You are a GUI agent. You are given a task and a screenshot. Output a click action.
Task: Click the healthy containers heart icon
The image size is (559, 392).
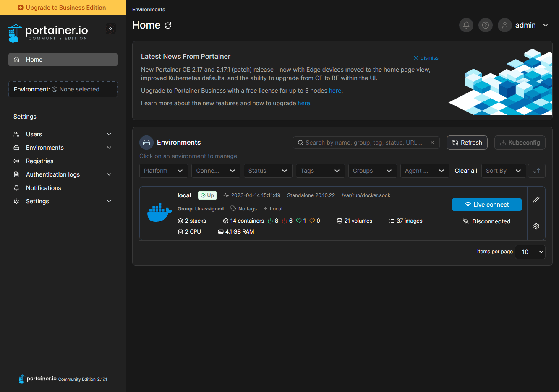pyautogui.click(x=299, y=221)
